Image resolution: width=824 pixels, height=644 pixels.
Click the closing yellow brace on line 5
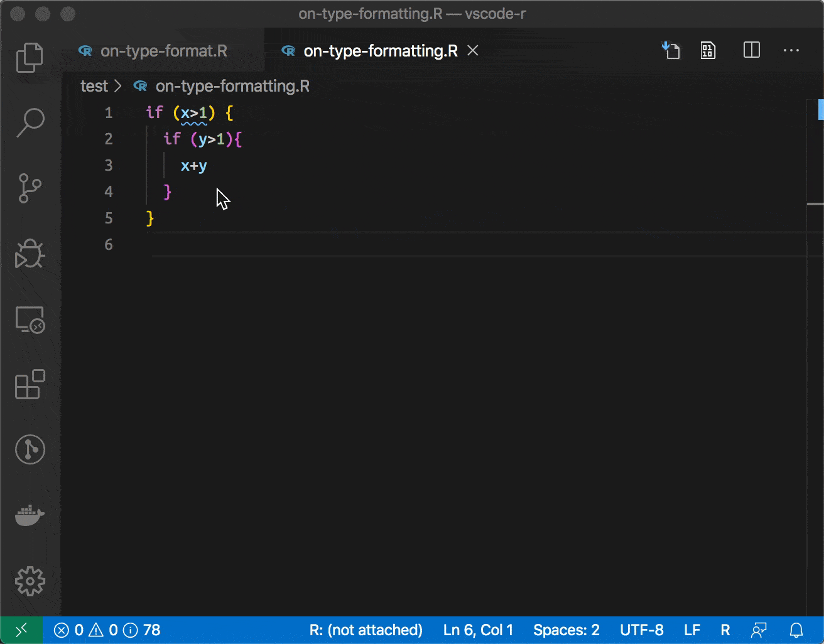(150, 218)
